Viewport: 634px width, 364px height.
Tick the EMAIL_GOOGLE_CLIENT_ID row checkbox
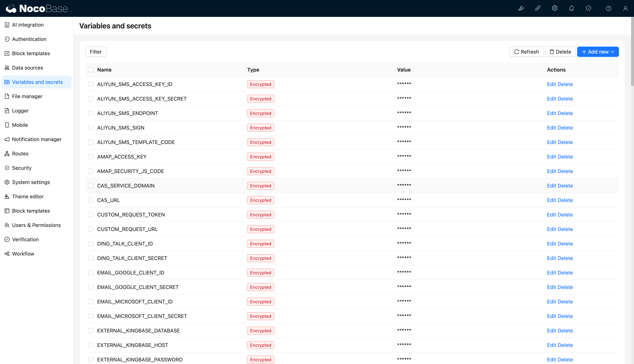point(91,273)
